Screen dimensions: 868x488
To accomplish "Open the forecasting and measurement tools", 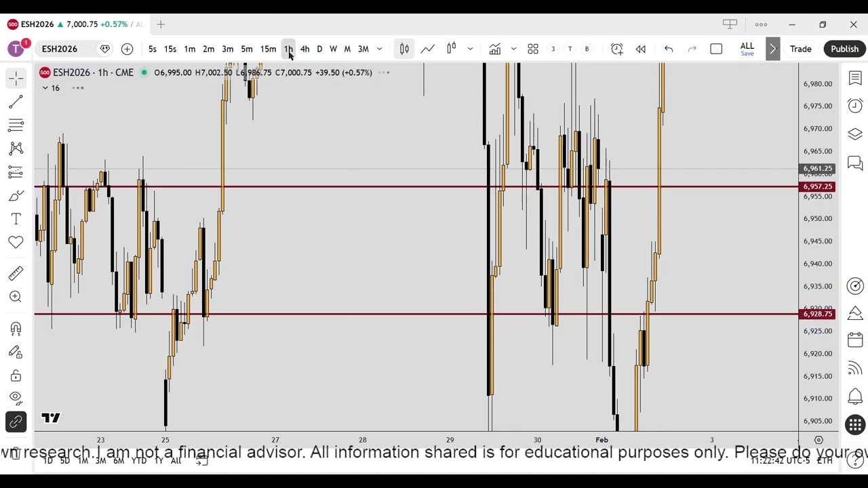I will [x=16, y=172].
